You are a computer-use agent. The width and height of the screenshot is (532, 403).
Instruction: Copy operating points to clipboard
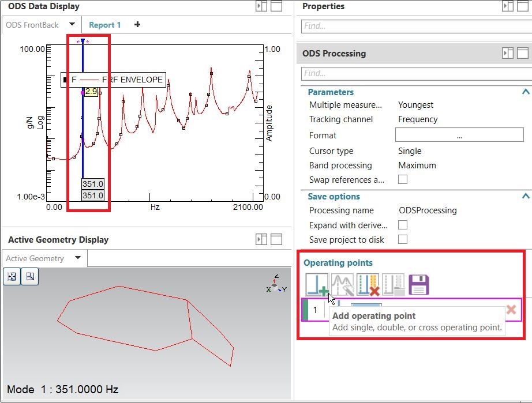pos(392,284)
